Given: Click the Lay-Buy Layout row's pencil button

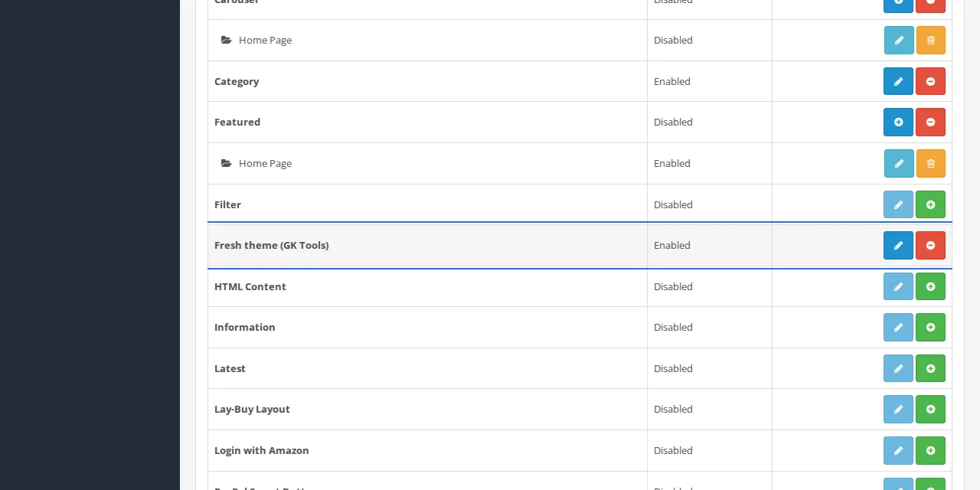Looking at the screenshot, I should [899, 410].
